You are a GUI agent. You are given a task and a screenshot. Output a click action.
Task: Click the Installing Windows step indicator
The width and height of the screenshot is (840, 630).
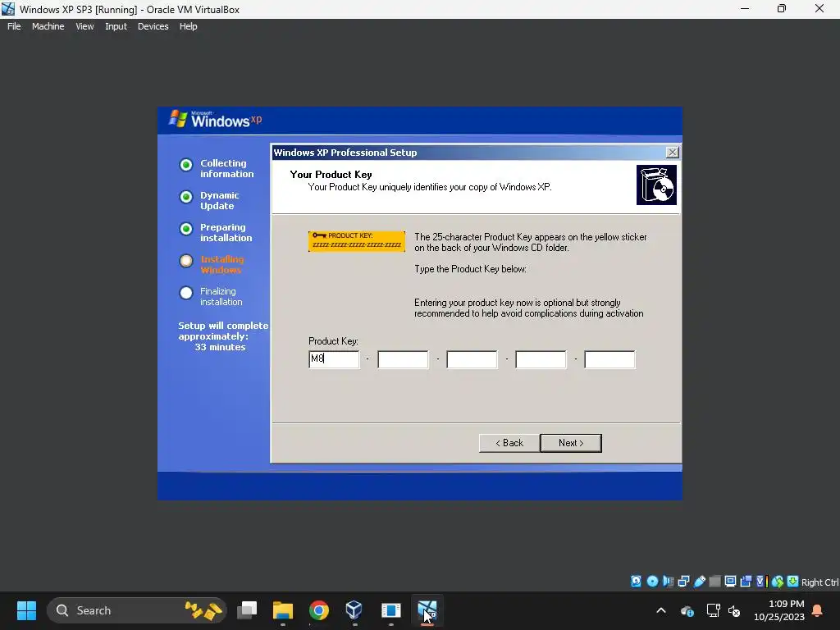click(186, 261)
